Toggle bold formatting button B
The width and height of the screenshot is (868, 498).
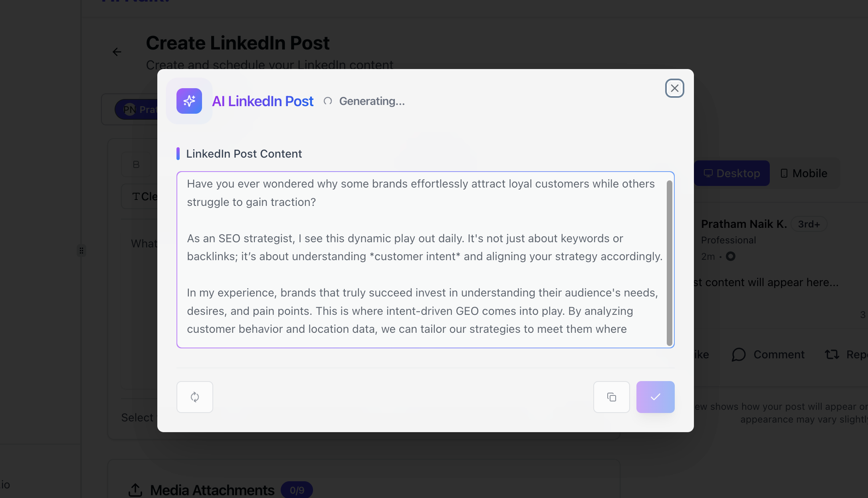click(x=136, y=164)
